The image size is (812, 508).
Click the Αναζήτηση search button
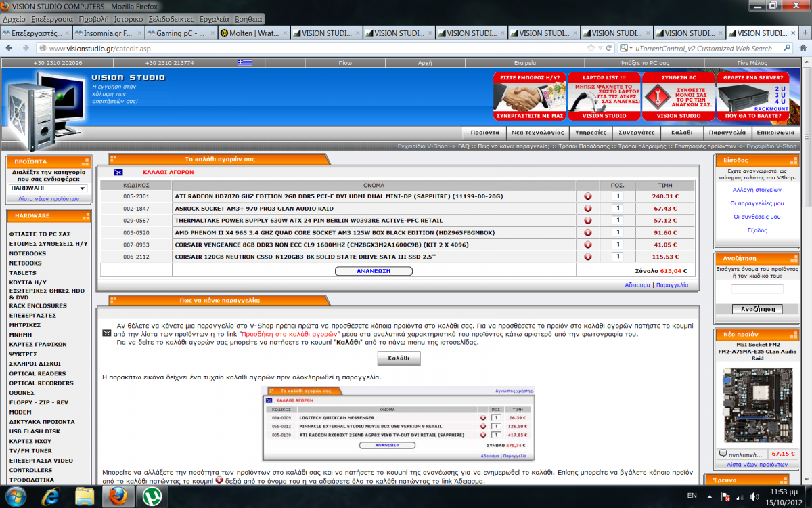pos(757,309)
